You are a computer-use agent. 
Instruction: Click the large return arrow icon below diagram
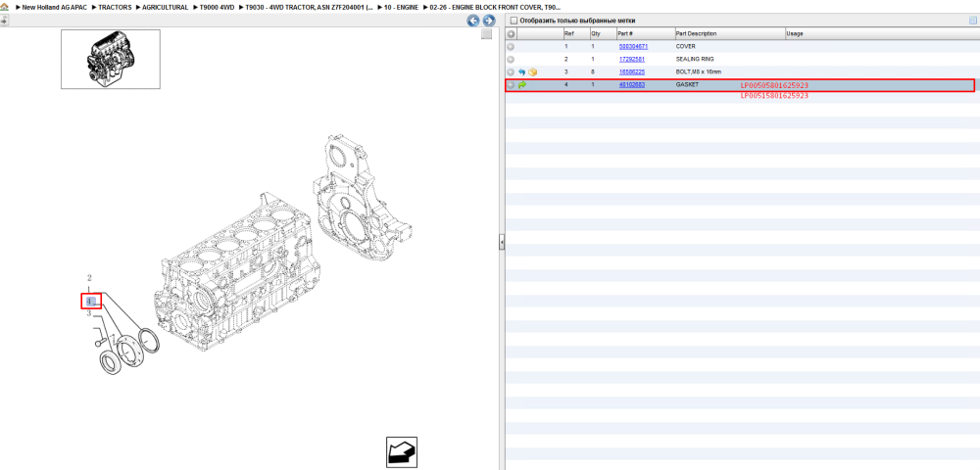point(401,452)
